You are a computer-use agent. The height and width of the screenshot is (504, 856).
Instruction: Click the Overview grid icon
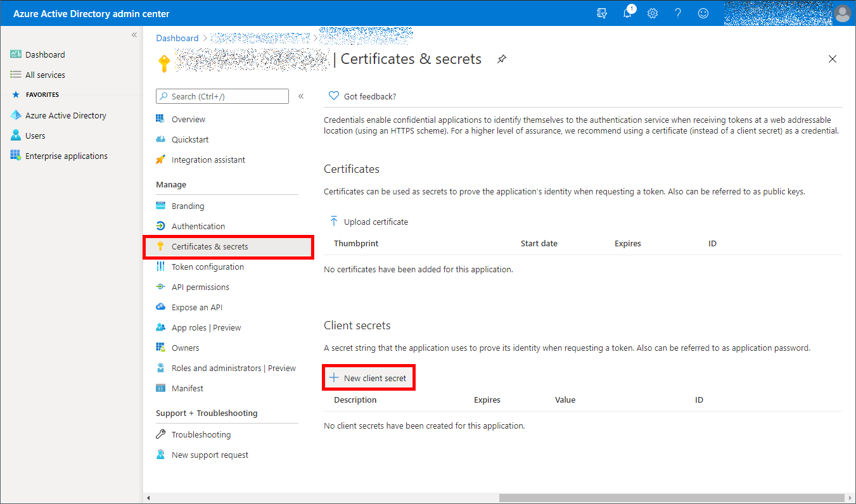pos(160,119)
